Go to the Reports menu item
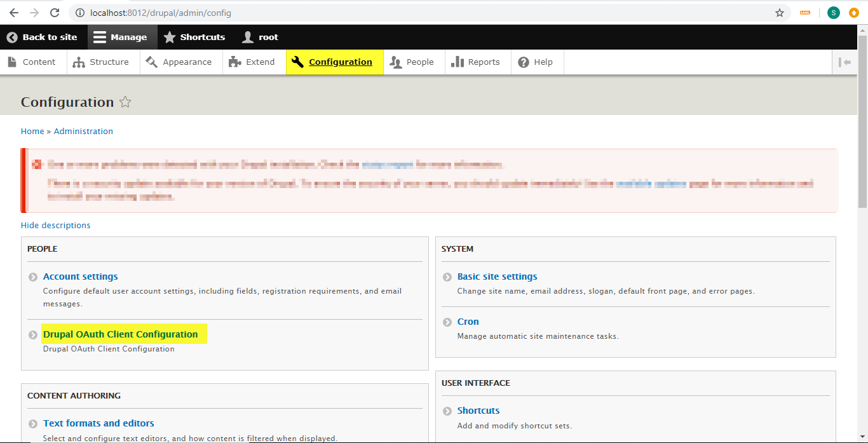868x443 pixels. pos(475,62)
